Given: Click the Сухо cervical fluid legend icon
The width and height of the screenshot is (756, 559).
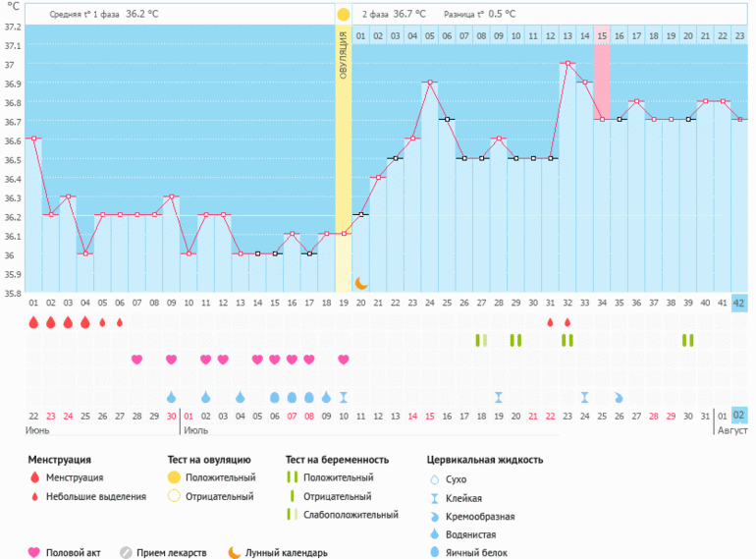Looking at the screenshot, I should [434, 478].
